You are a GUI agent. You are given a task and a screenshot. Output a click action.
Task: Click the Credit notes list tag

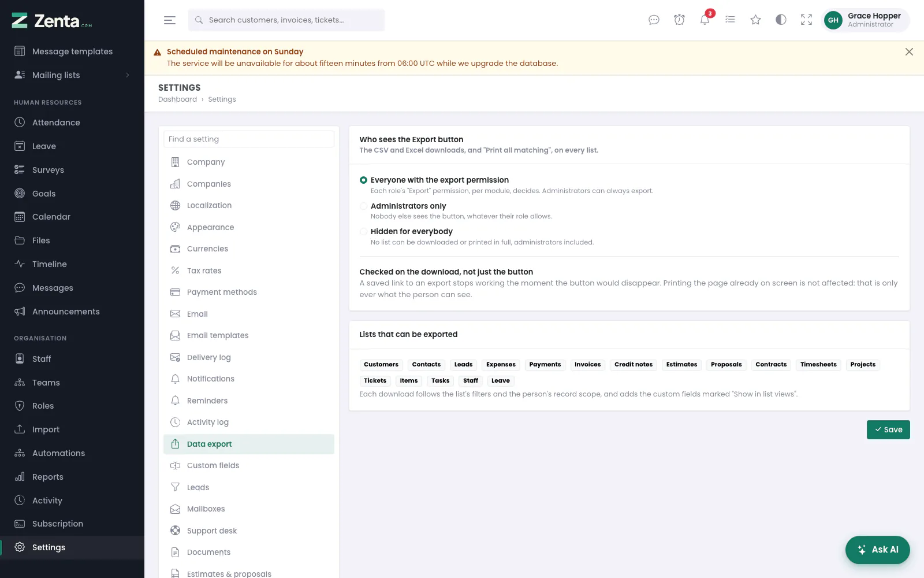click(x=634, y=365)
